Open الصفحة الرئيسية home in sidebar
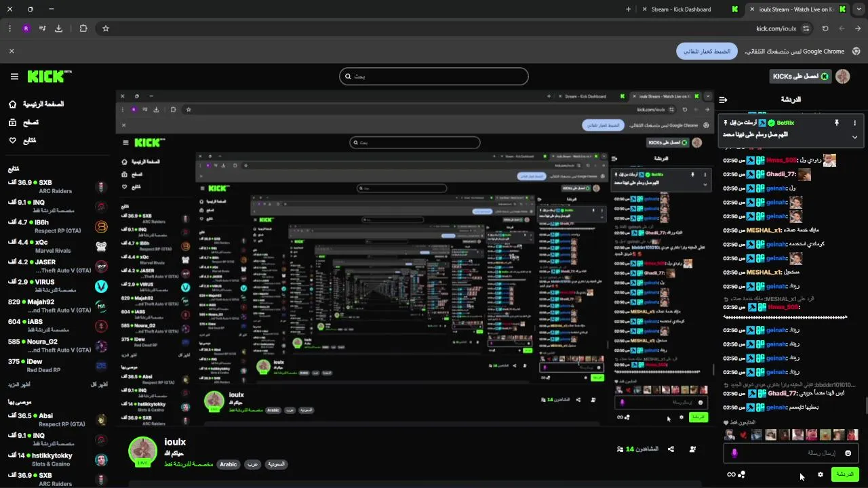This screenshot has width=868, height=488. tap(37, 104)
